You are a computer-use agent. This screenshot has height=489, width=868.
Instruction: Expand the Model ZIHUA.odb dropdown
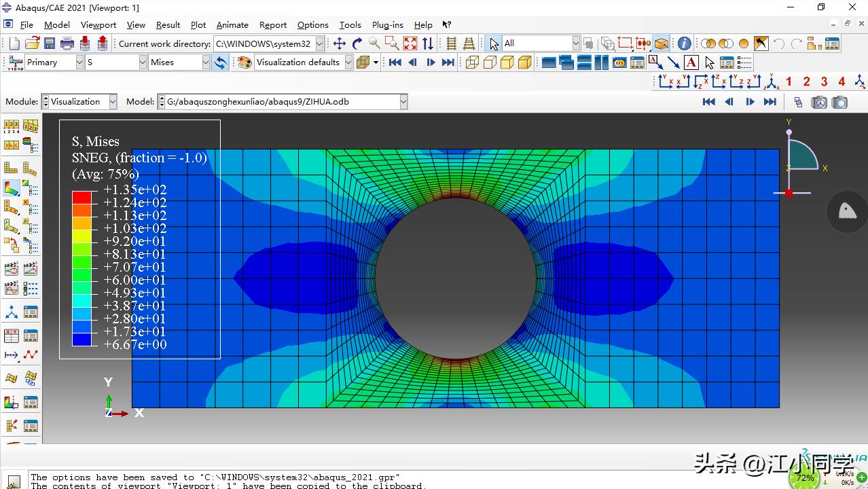click(x=403, y=102)
